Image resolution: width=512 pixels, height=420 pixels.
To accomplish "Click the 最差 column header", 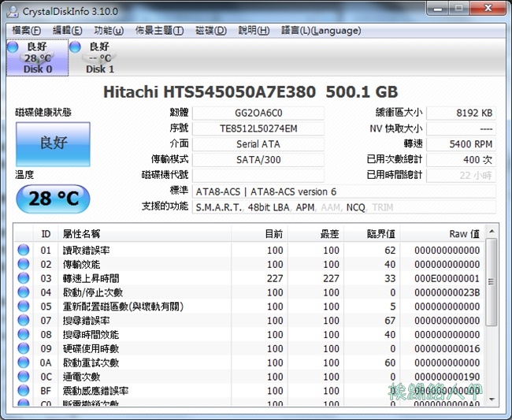I will 316,234.
